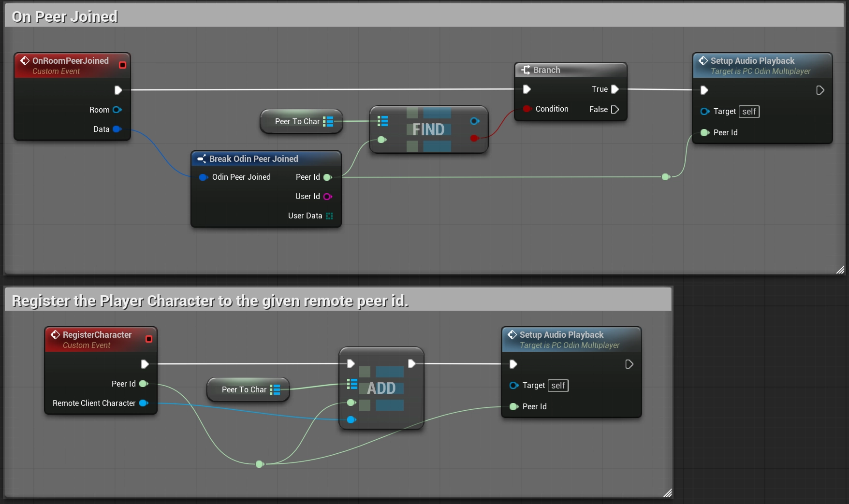Open the self field on lower Setup Audio Playback
Viewport: 849px width, 504px height.
[558, 385]
